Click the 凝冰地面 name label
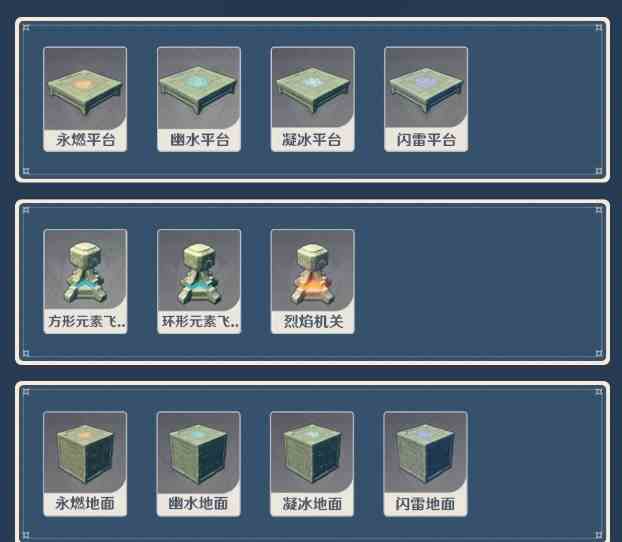The image size is (622, 542). (312, 504)
